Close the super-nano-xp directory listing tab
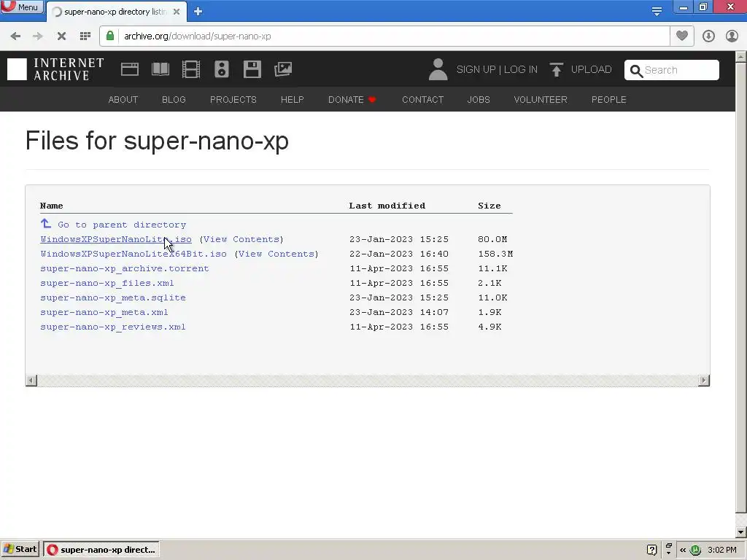This screenshot has width=747, height=560. (177, 12)
